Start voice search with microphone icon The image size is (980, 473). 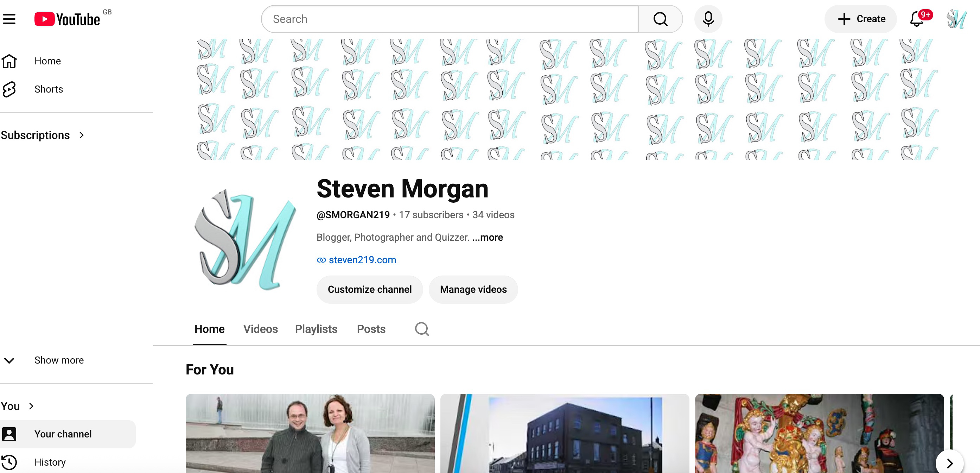pyautogui.click(x=708, y=19)
